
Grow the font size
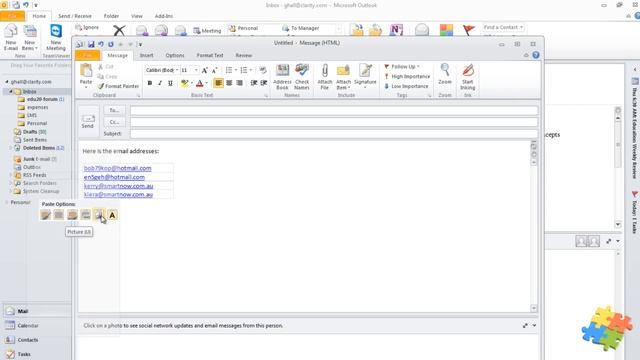(204, 70)
